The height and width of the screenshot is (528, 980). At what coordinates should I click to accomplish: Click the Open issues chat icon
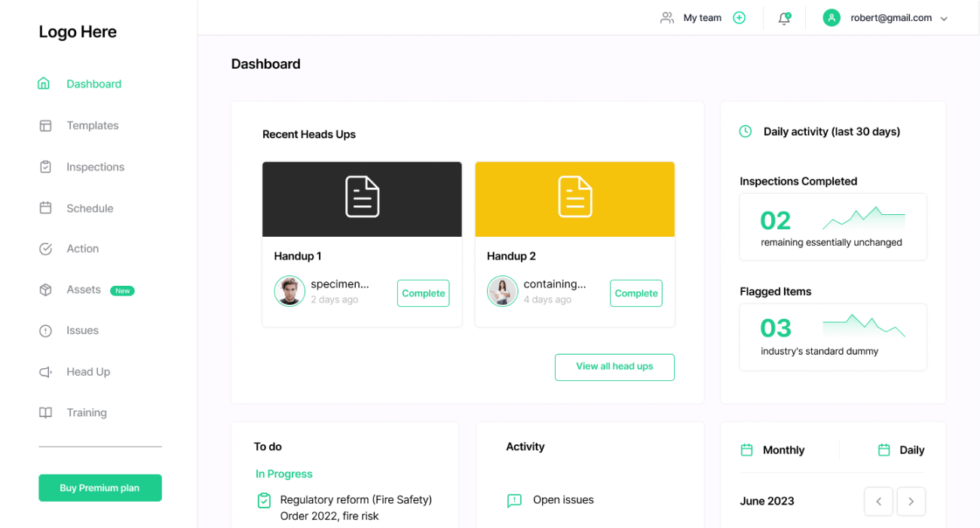click(x=514, y=500)
